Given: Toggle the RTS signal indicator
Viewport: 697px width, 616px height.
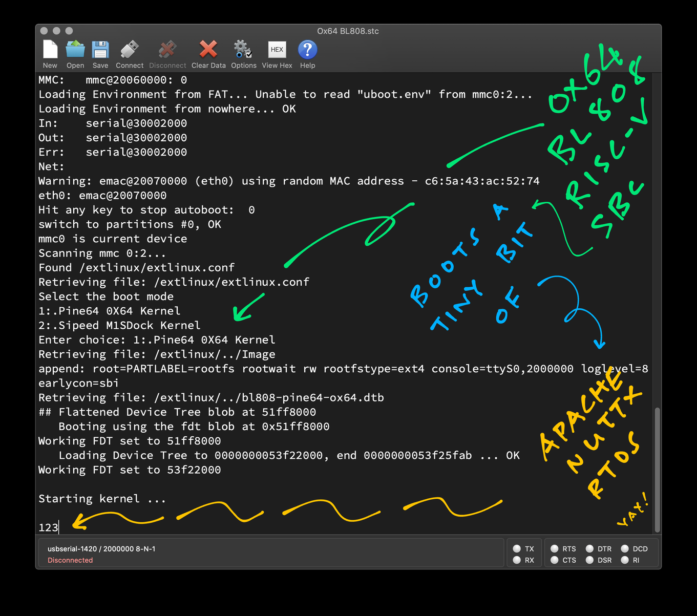Looking at the screenshot, I should pos(555,548).
